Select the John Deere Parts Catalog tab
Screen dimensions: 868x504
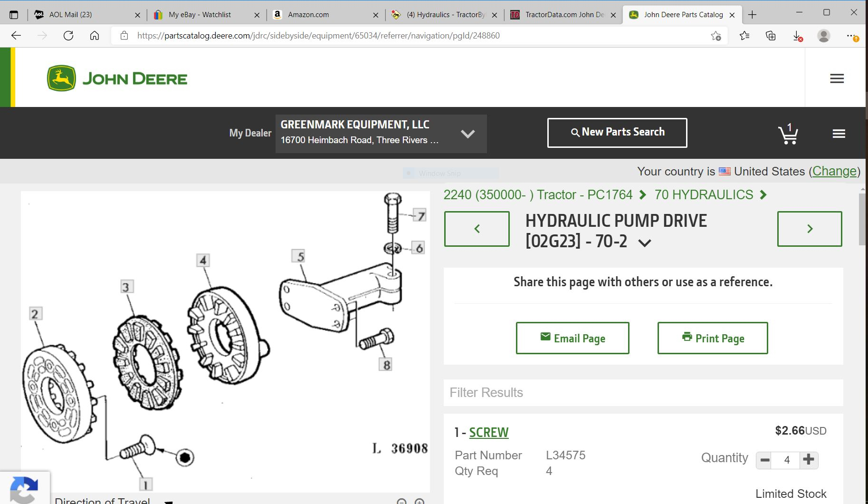(682, 15)
